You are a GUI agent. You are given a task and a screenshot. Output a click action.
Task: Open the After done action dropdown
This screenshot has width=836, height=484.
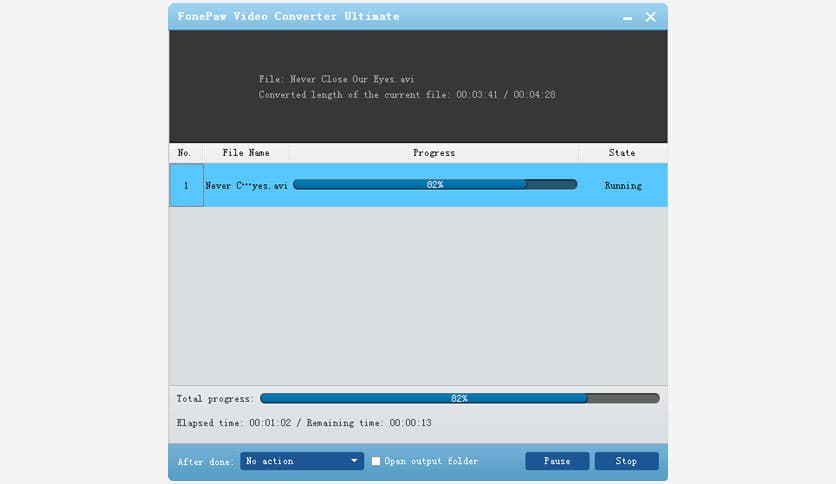(302, 461)
